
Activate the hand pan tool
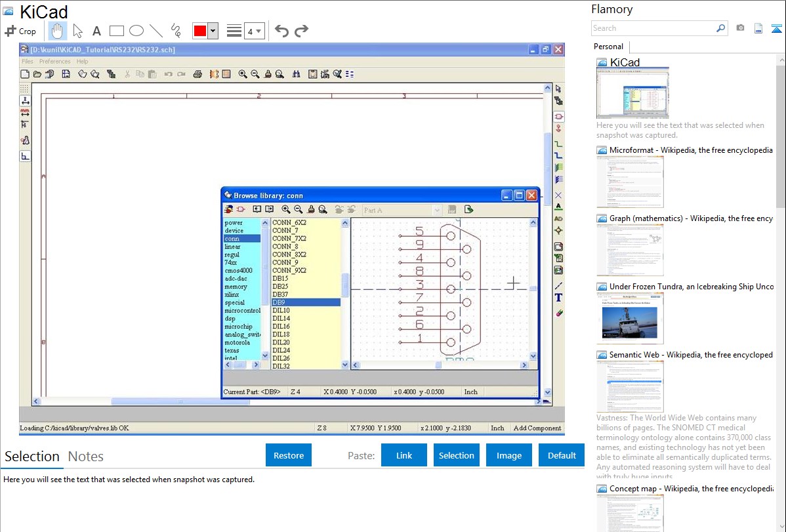[x=58, y=31]
